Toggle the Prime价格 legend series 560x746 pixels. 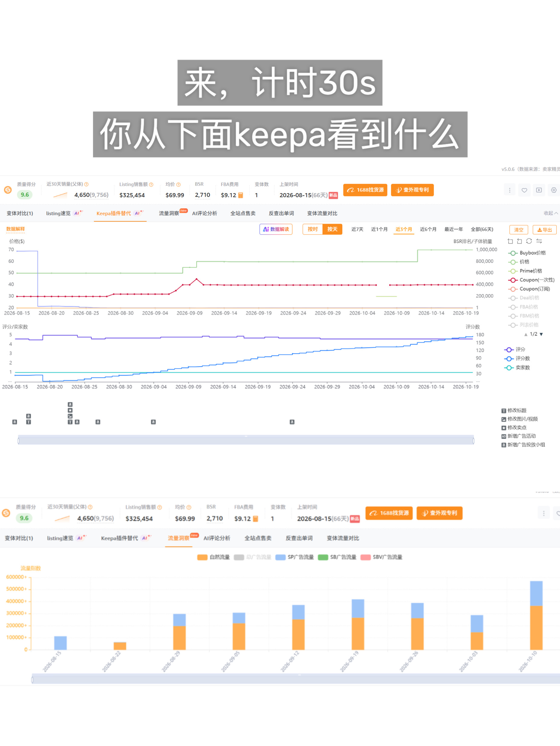click(525, 271)
